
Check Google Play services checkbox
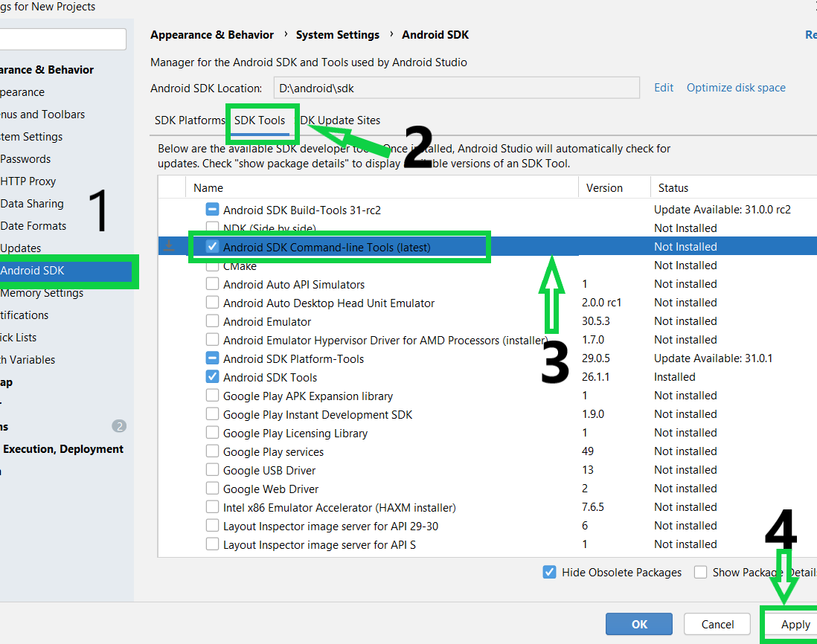tap(212, 451)
